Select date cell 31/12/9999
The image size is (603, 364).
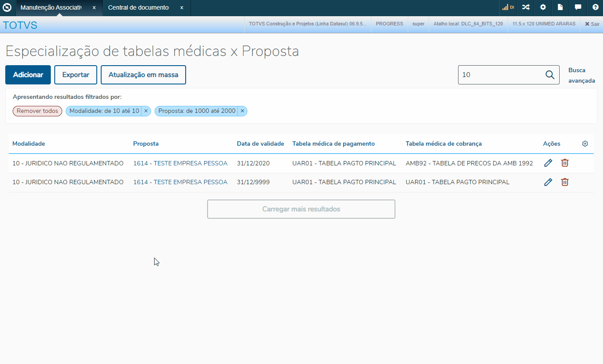click(x=253, y=182)
